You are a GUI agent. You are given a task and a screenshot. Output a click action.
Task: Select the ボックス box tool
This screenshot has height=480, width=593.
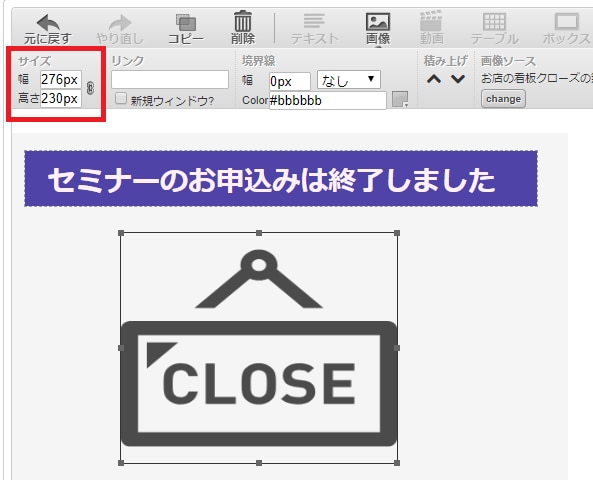click(567, 28)
